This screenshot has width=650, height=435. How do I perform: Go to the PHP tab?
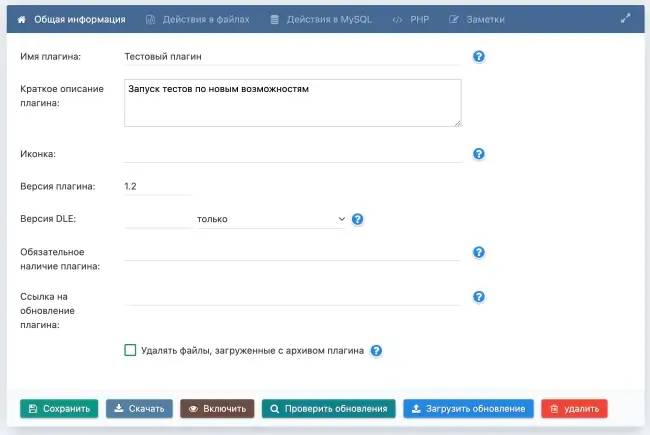411,19
